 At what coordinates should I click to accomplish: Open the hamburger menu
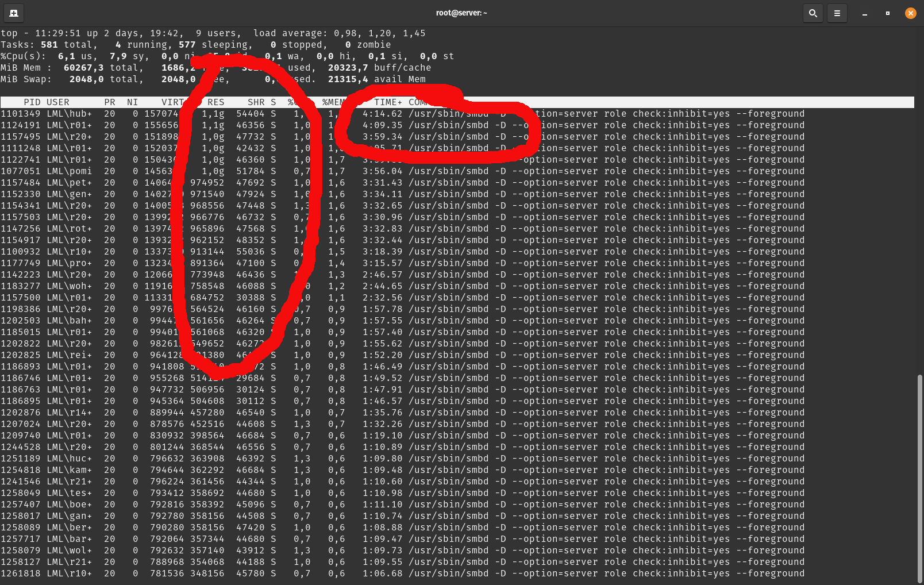point(837,13)
